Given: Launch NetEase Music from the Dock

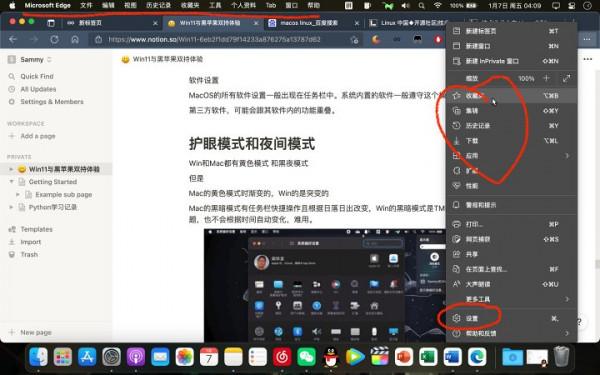Looking at the screenshot, I should (x=282, y=357).
